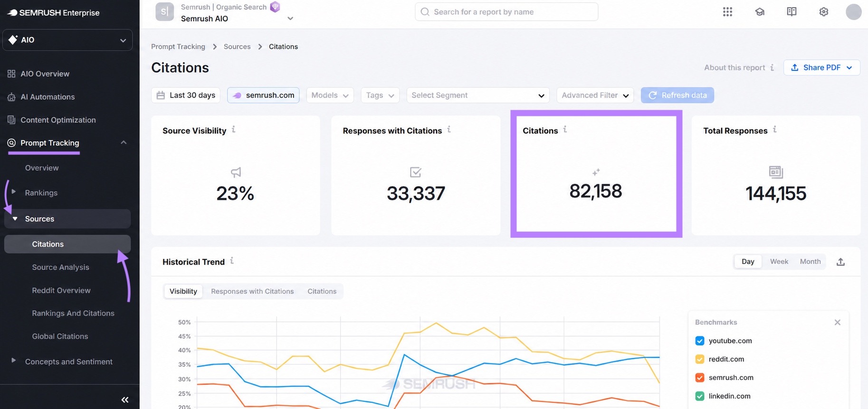Viewport: 868px width, 409px height.
Task: Open the Semrush AIO project switcher chevron
Action: (x=290, y=19)
